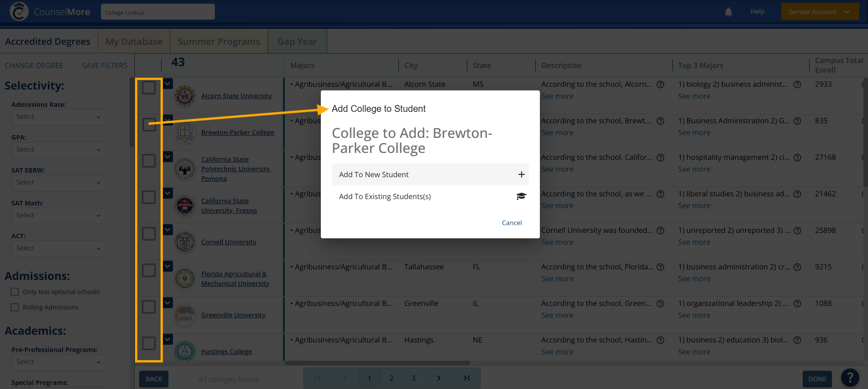Open description help icon for Florida A&M row
868x389 pixels.
[x=660, y=267]
